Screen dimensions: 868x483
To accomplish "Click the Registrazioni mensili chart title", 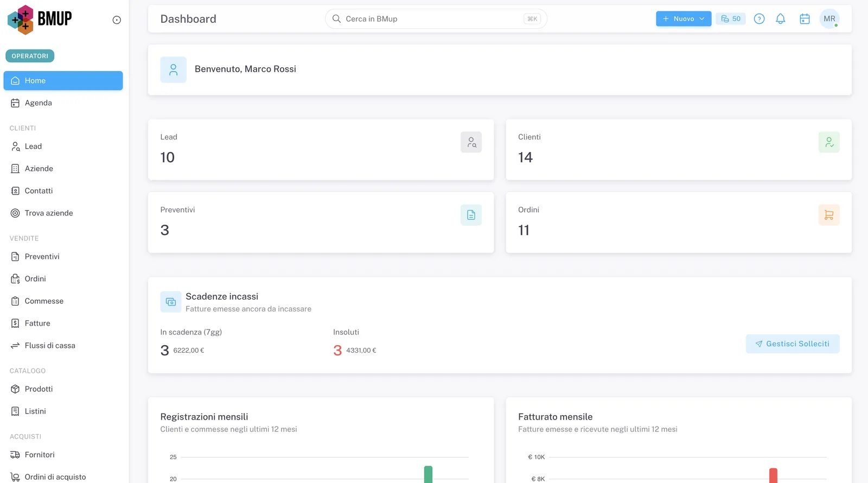I will 204,417.
